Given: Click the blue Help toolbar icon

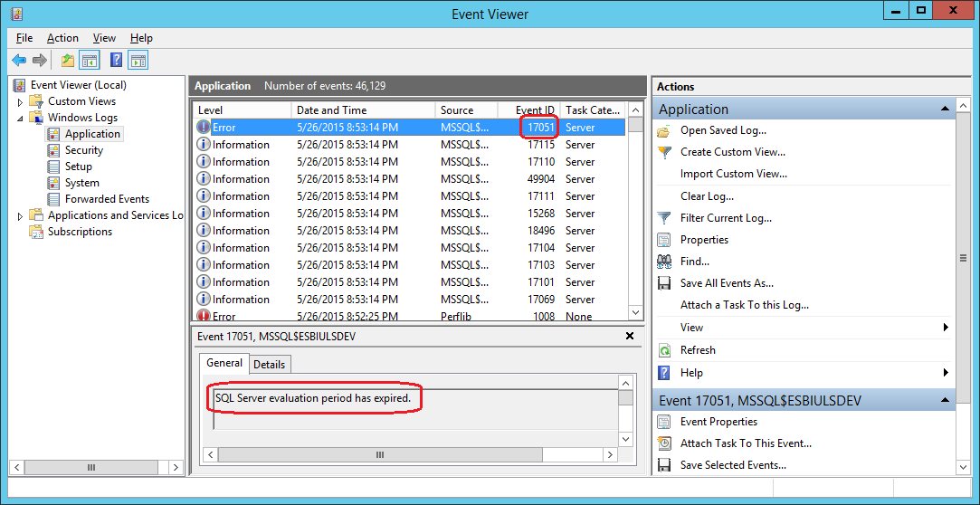Looking at the screenshot, I should tap(116, 61).
